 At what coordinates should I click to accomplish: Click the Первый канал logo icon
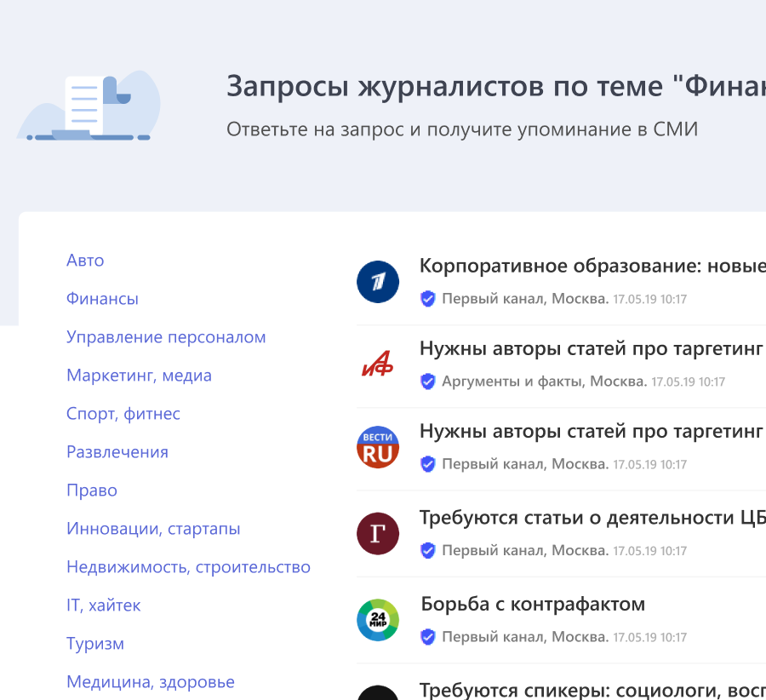378,282
